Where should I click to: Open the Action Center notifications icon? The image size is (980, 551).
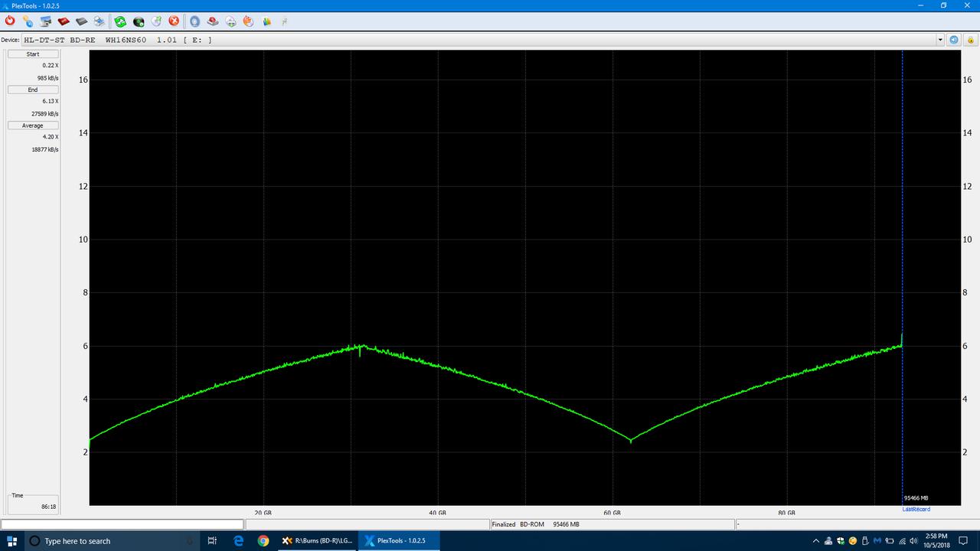tap(964, 541)
